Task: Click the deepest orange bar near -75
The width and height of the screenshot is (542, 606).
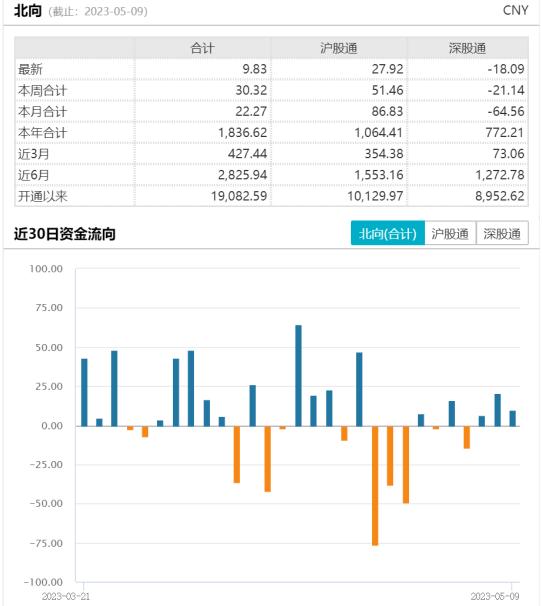Action: (x=375, y=486)
